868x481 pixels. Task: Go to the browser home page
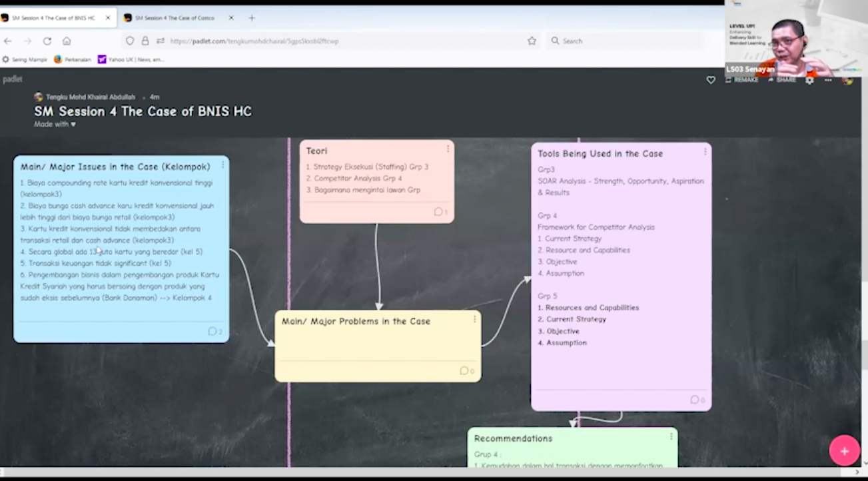[x=67, y=41]
